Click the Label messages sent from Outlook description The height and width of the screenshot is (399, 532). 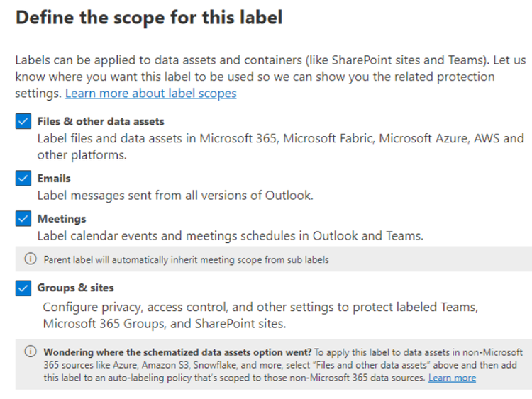[x=174, y=195]
